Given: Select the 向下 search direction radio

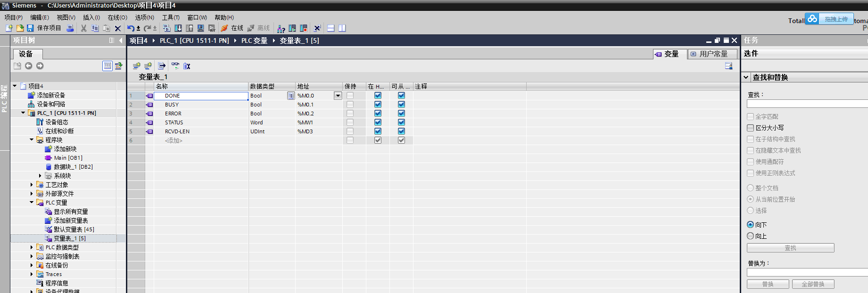Looking at the screenshot, I should (750, 225).
